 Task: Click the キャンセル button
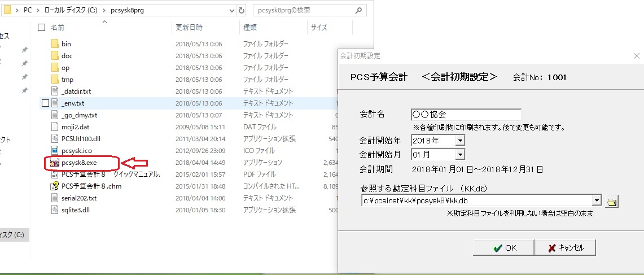pos(564,248)
